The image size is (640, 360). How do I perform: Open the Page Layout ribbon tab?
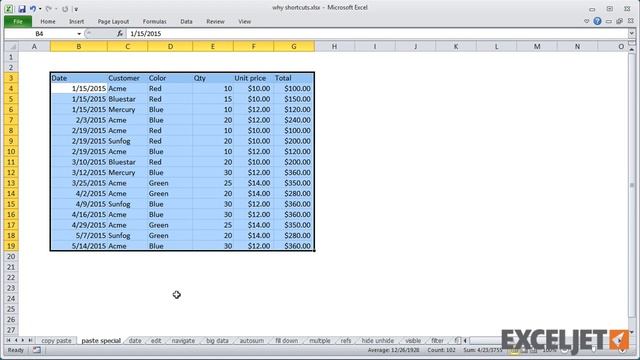click(x=113, y=21)
